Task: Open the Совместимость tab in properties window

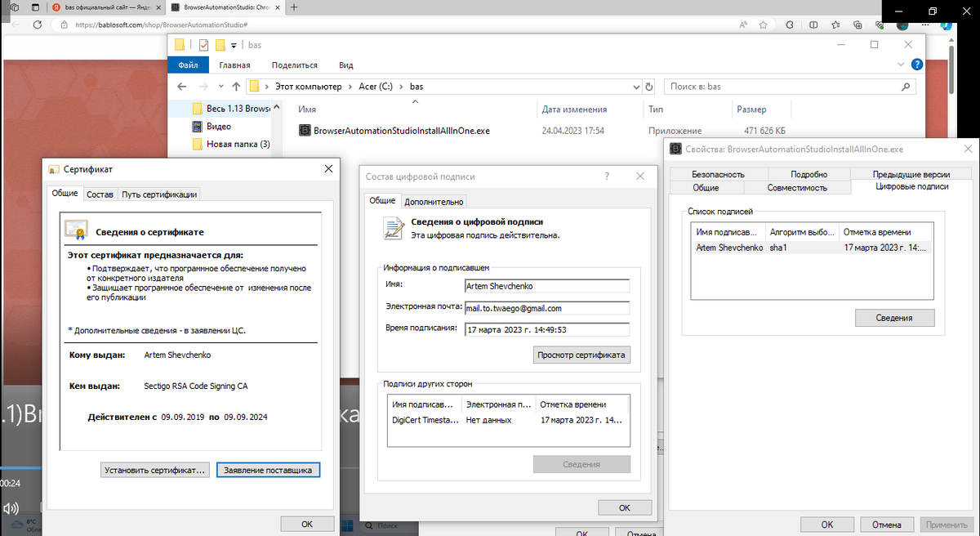Action: tap(797, 187)
